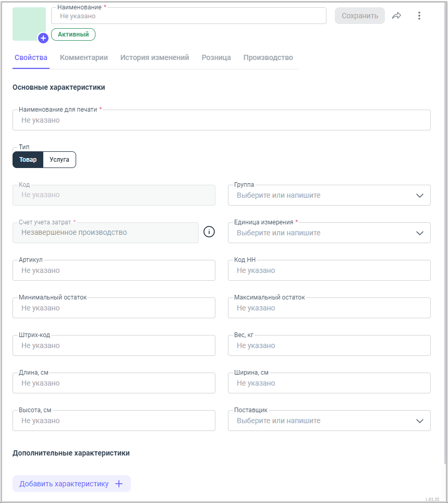
Task: Expand the Группа dropdown
Action: pos(329,195)
